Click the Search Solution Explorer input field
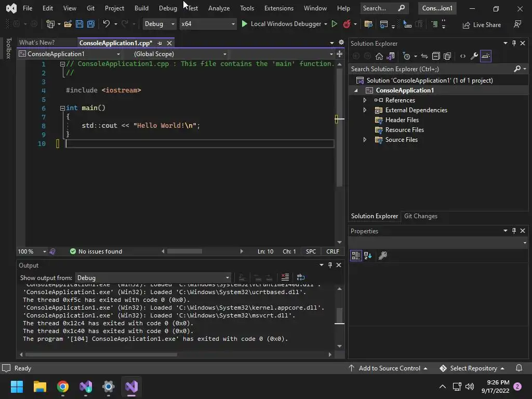 (x=431, y=69)
